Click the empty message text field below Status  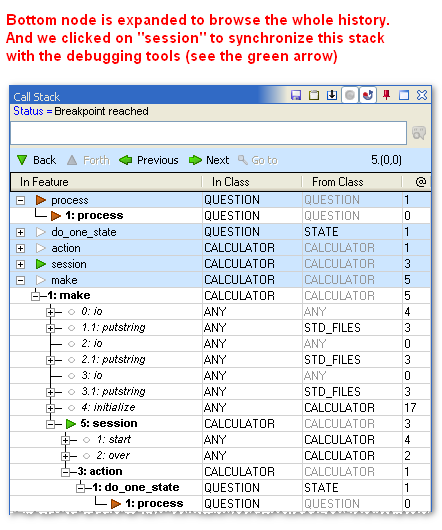(208, 133)
